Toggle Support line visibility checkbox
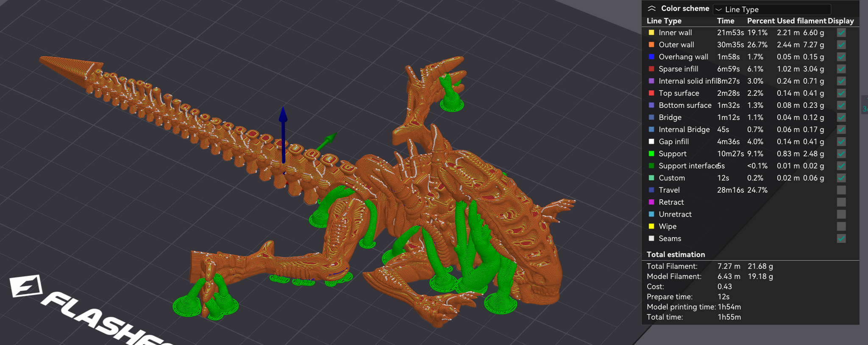 point(841,154)
